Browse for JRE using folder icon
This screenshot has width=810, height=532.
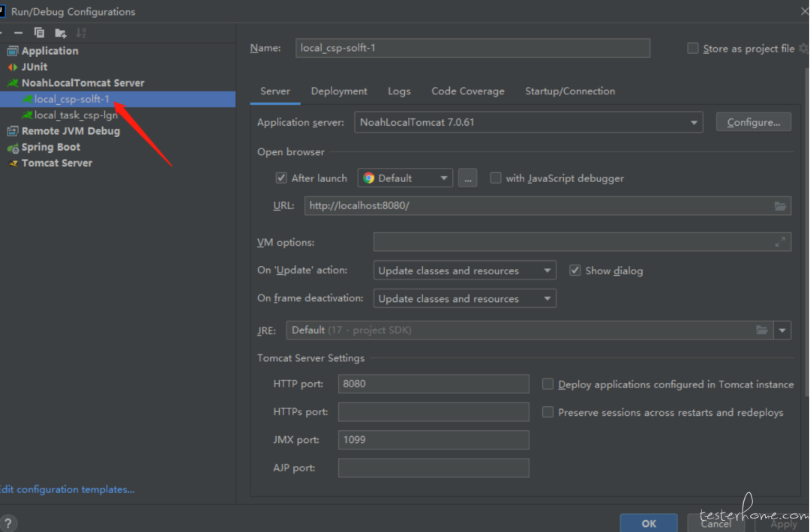tap(762, 330)
